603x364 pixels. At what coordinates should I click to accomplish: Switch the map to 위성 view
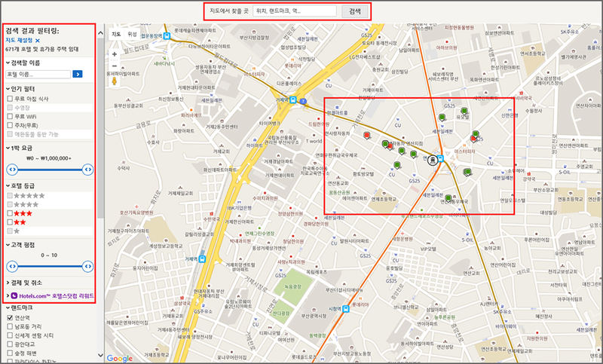click(x=132, y=34)
